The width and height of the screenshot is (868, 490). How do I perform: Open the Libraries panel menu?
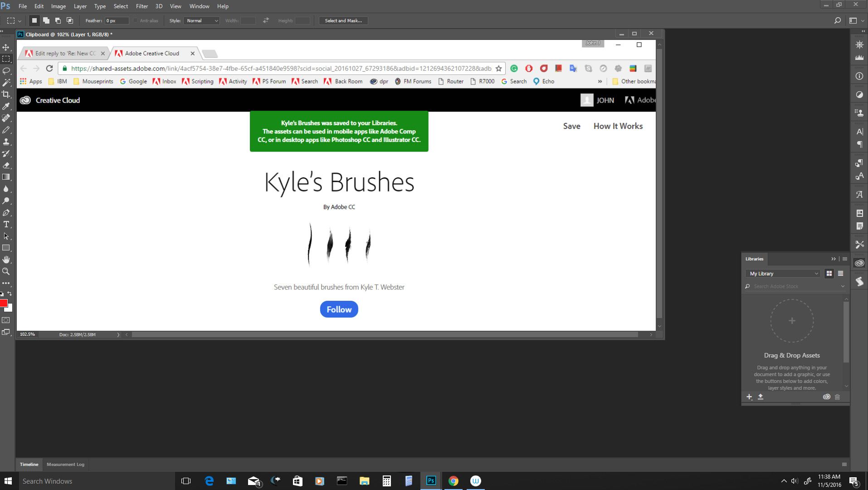pyautogui.click(x=845, y=259)
